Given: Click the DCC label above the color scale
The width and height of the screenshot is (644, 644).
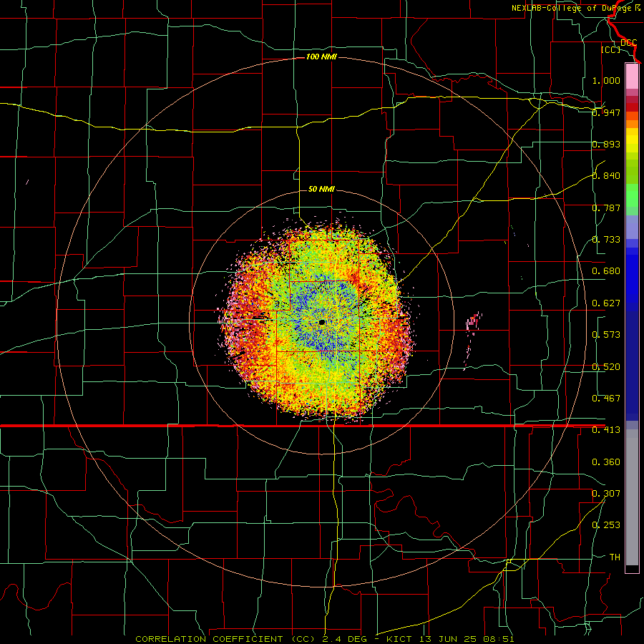Looking at the screenshot, I should [628, 42].
